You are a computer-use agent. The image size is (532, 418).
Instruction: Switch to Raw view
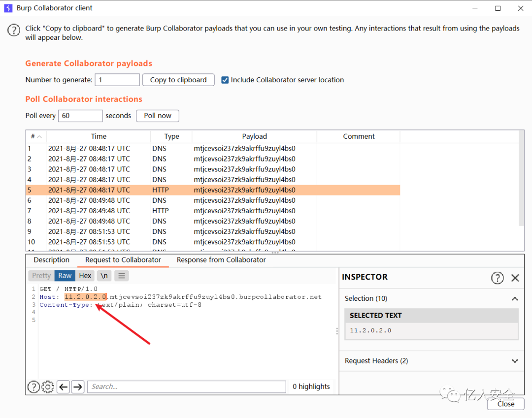[x=65, y=276]
